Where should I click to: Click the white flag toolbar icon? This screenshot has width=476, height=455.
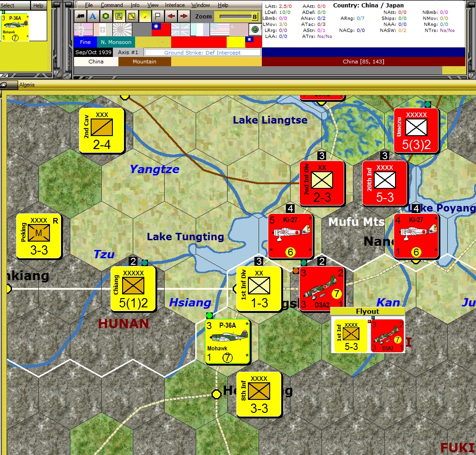(158, 16)
